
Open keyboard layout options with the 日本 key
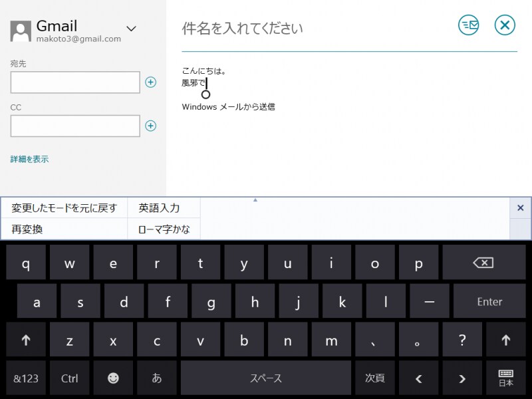pos(505,378)
